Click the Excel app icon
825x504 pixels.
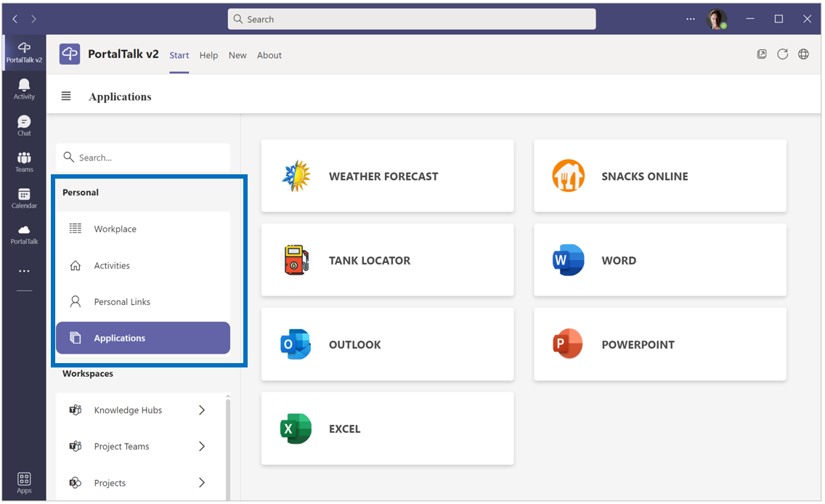pyautogui.click(x=296, y=428)
